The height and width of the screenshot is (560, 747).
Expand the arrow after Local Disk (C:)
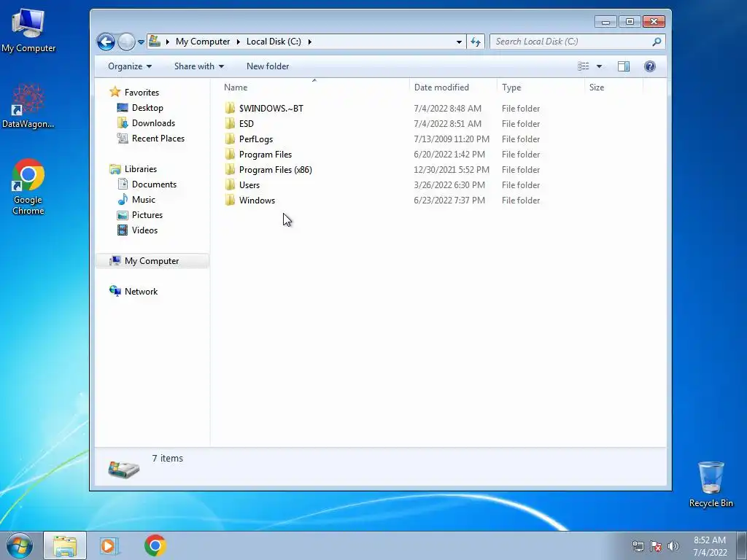pos(309,42)
